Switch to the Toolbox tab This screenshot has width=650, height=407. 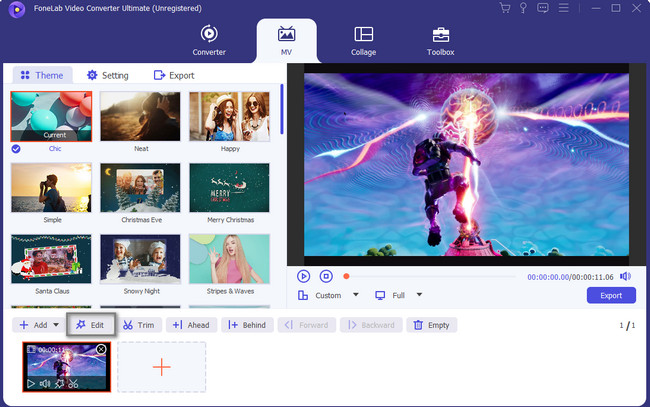click(441, 40)
